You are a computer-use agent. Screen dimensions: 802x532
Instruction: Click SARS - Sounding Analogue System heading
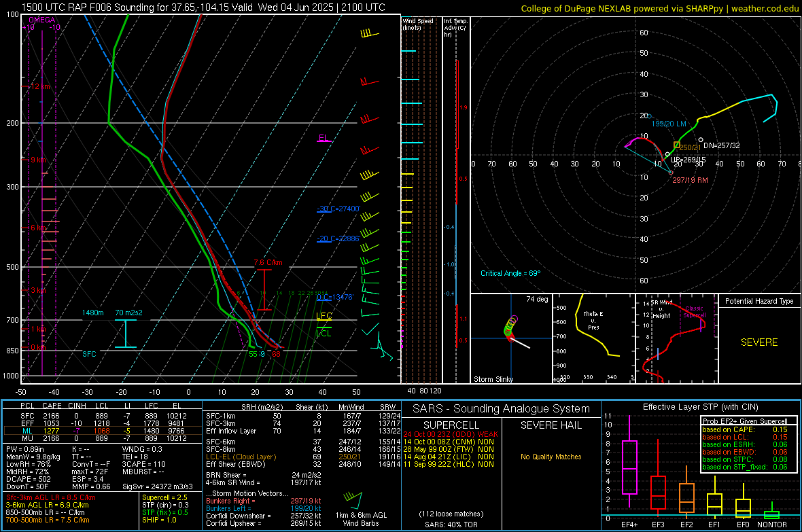501,409
